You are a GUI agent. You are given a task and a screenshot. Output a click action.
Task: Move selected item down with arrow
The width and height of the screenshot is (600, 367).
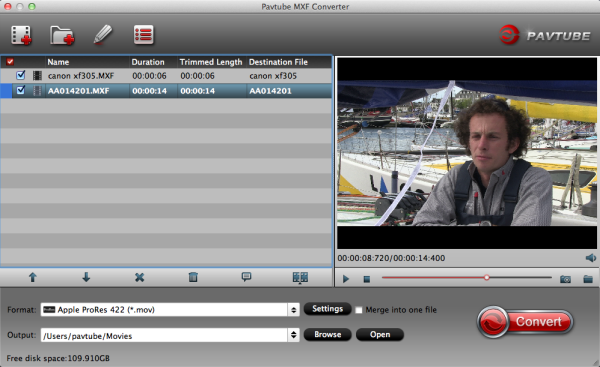[86, 277]
